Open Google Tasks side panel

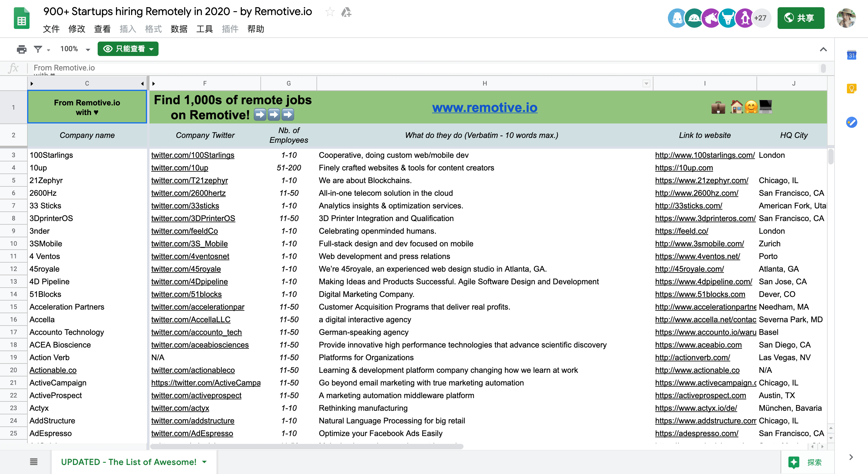click(x=851, y=122)
